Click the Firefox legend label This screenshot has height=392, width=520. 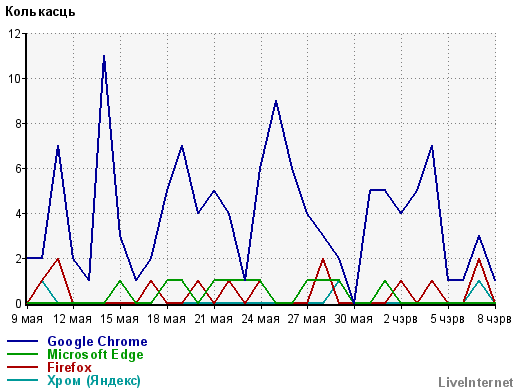point(69,367)
